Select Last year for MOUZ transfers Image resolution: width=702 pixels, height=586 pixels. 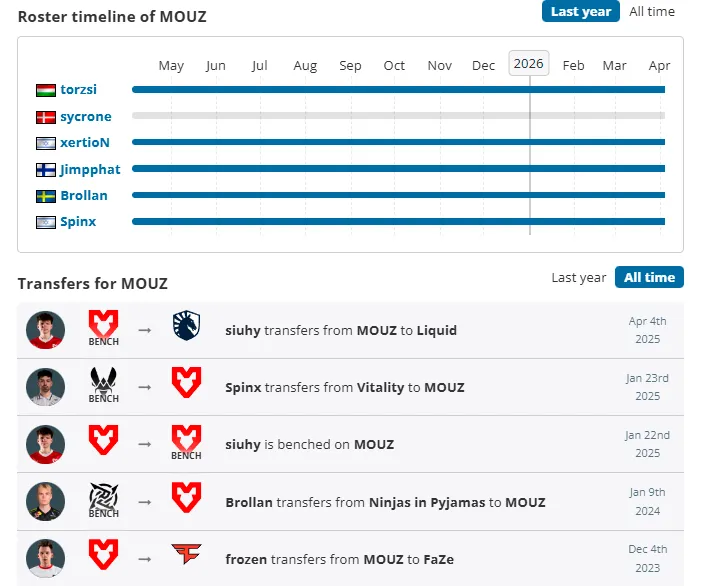pos(578,278)
